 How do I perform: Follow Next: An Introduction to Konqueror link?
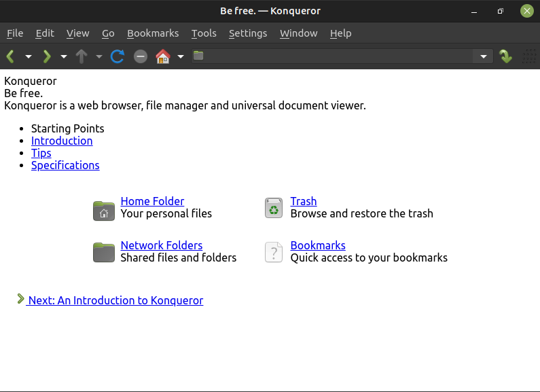click(115, 300)
